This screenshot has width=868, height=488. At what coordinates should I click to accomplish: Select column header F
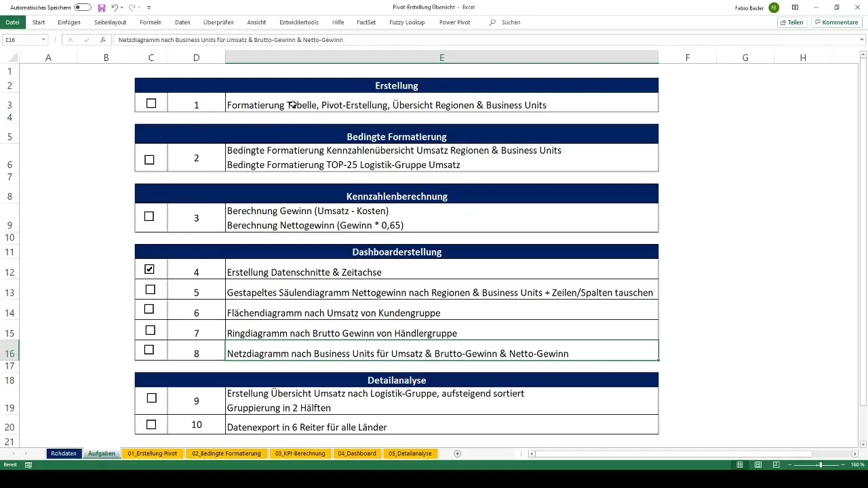click(688, 58)
